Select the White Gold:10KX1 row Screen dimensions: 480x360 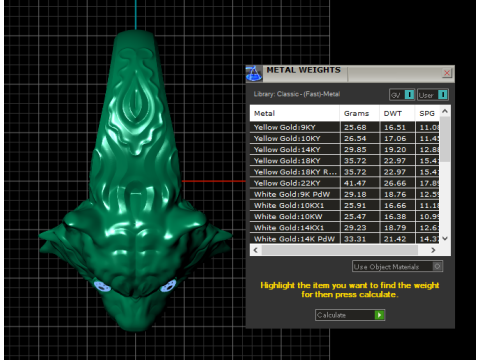click(345, 205)
